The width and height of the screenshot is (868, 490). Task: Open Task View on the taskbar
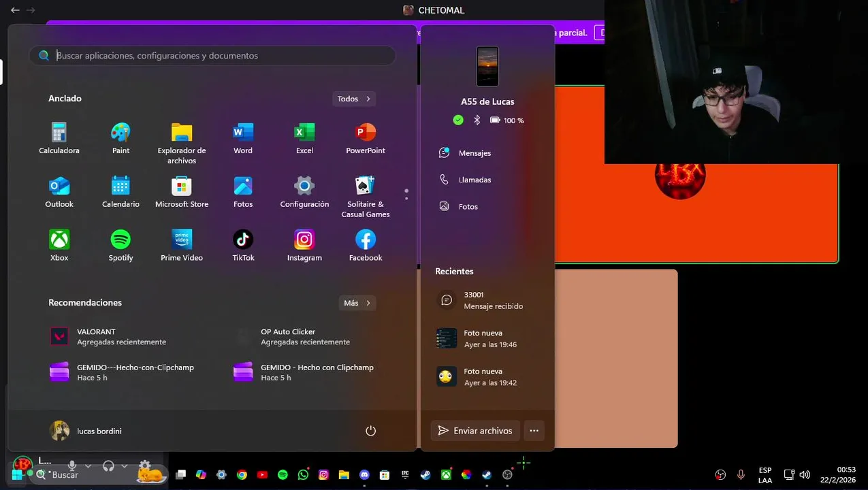(180, 475)
